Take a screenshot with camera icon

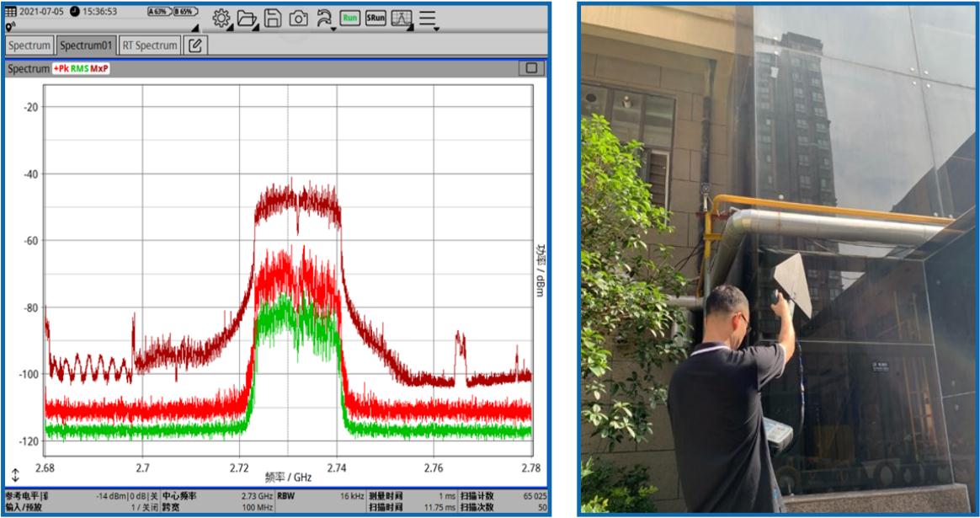[298, 19]
